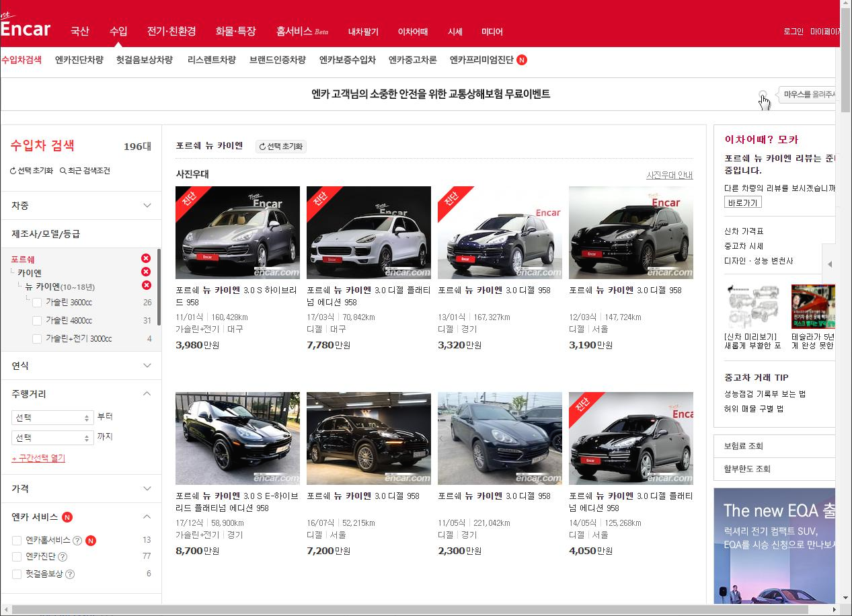Open the 시세 menu
The image size is (852, 616).
point(455,32)
